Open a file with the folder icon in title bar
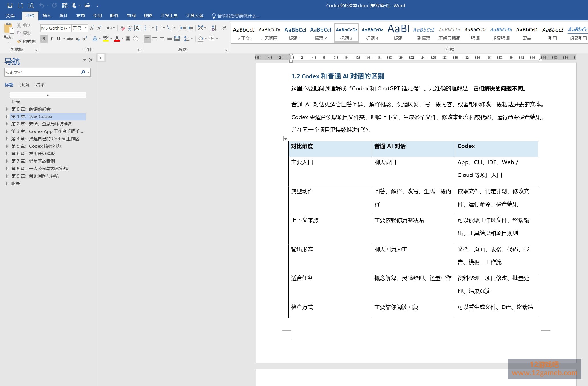 (x=87, y=5)
